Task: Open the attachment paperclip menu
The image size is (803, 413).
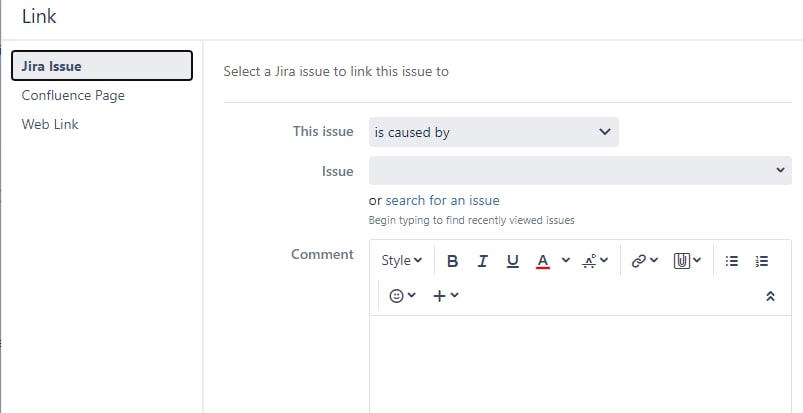Action: [687, 261]
